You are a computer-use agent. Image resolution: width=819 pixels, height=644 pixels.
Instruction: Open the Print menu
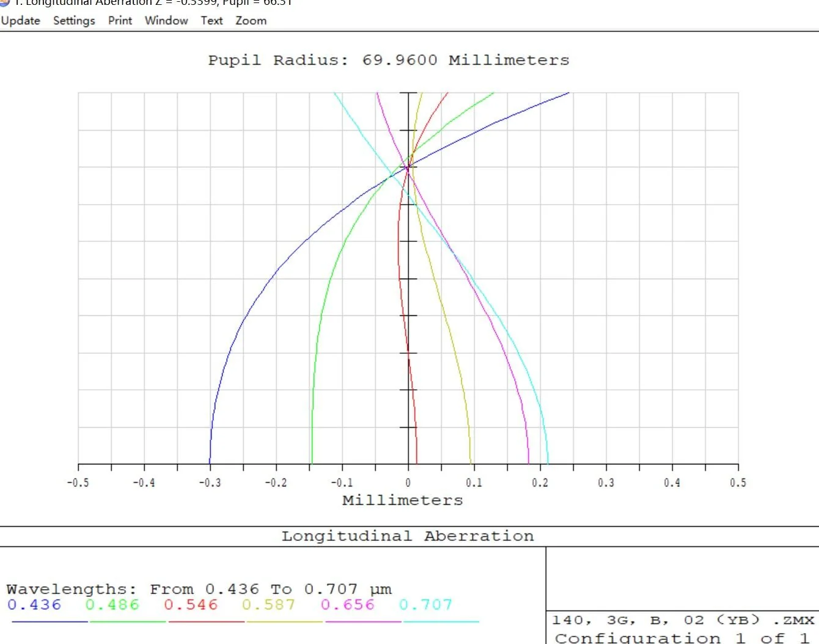120,21
